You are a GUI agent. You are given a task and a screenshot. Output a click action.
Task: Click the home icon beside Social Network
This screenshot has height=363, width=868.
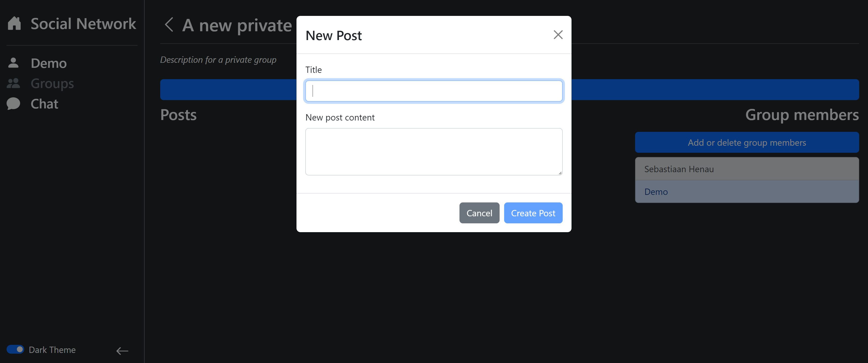(x=14, y=24)
